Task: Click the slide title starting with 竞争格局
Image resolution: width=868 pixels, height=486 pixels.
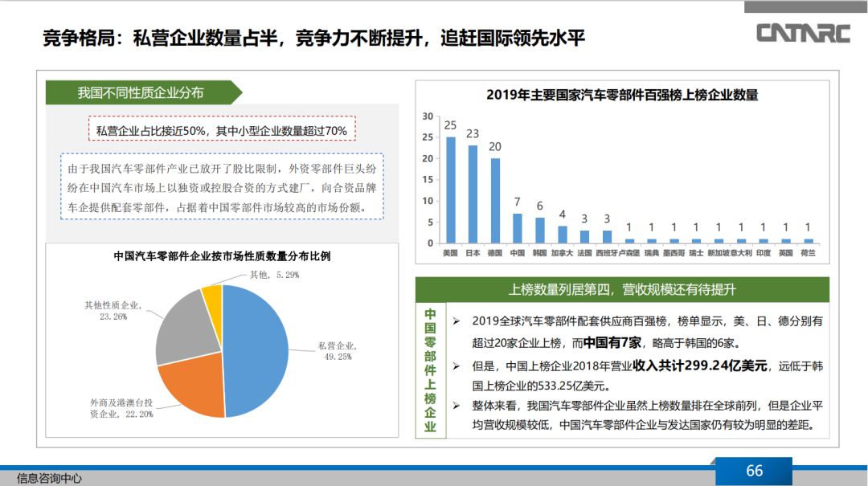Action: pyautogui.click(x=314, y=38)
